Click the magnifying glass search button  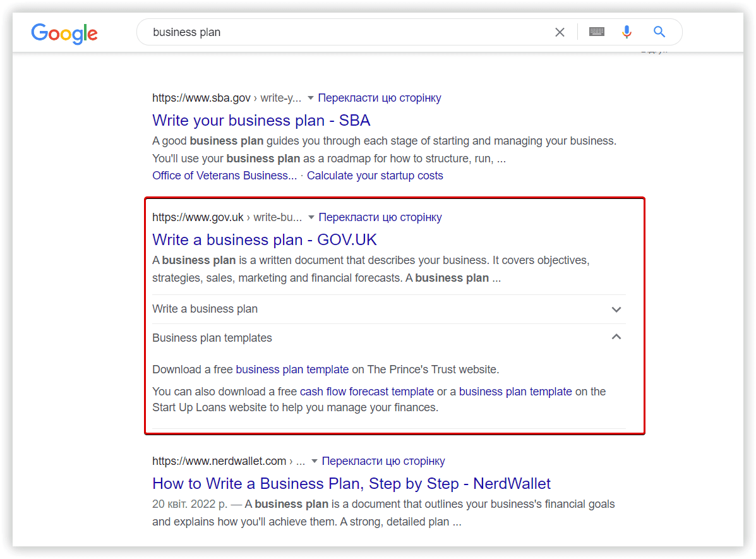point(659,32)
